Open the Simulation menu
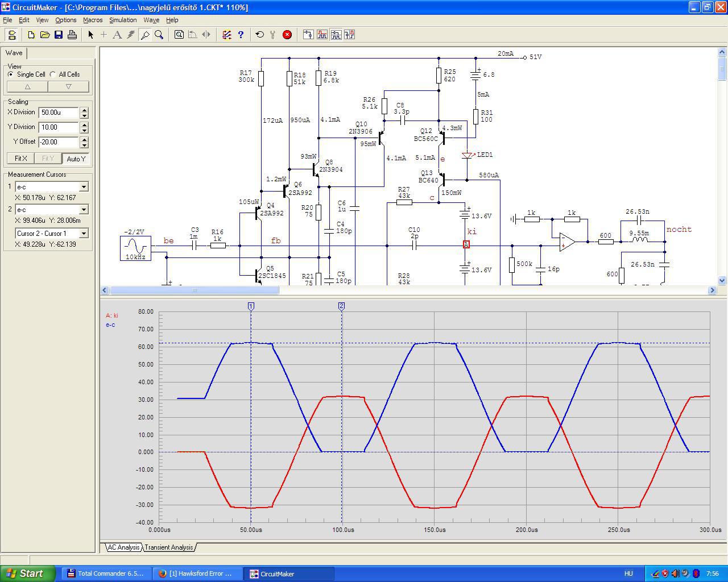Image resolution: width=728 pixels, height=582 pixels. tap(123, 20)
